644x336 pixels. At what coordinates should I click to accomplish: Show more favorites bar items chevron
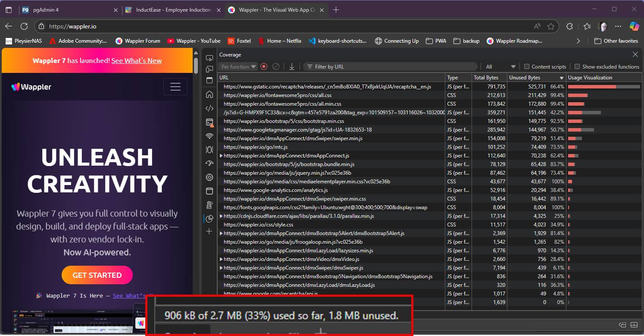point(578,41)
